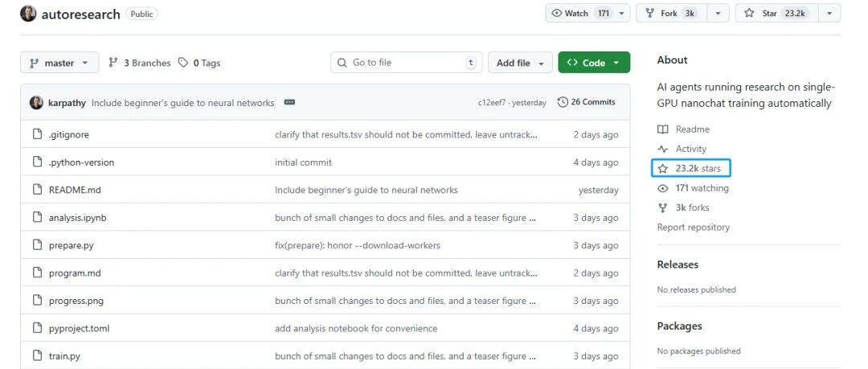Image resolution: width=868 pixels, height=369 pixels.
Task: Click the book icon beside Readme
Action: click(662, 129)
